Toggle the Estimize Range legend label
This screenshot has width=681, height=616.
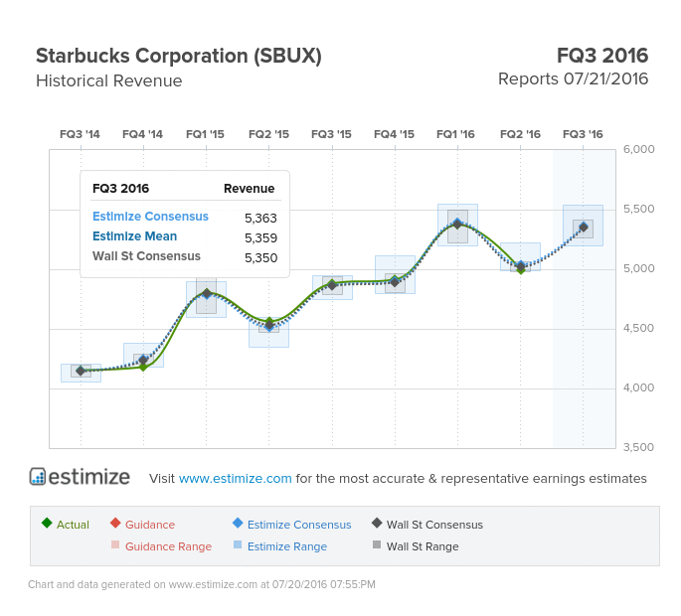click(x=287, y=546)
